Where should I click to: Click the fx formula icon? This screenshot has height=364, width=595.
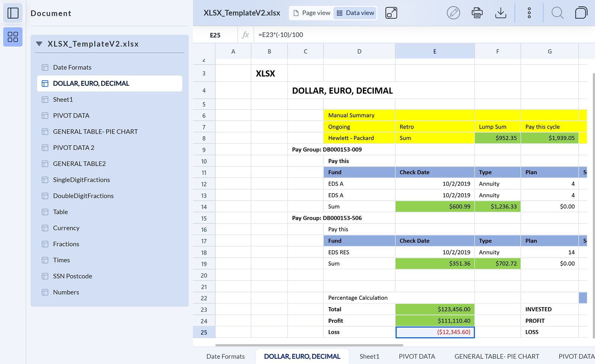pyautogui.click(x=245, y=35)
